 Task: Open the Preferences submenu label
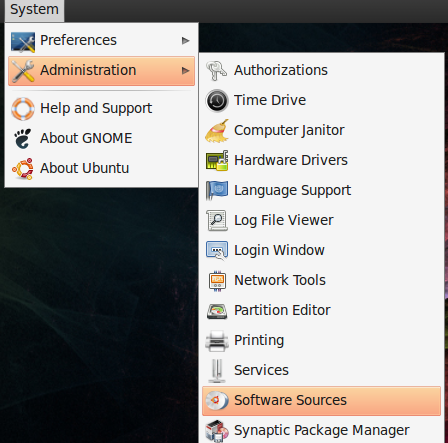(x=78, y=40)
